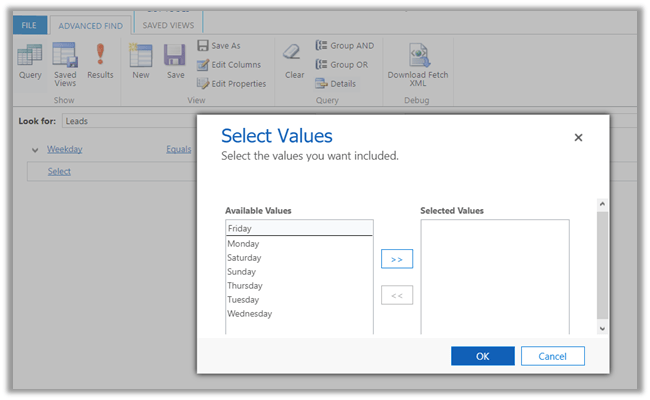
Task: Switch to the Saved Views tab
Action: [x=169, y=23]
